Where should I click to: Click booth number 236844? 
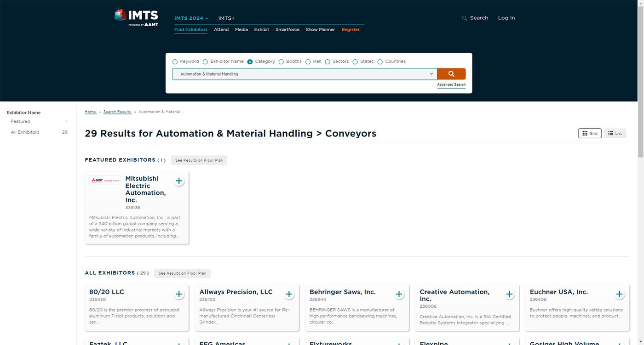[318, 300]
